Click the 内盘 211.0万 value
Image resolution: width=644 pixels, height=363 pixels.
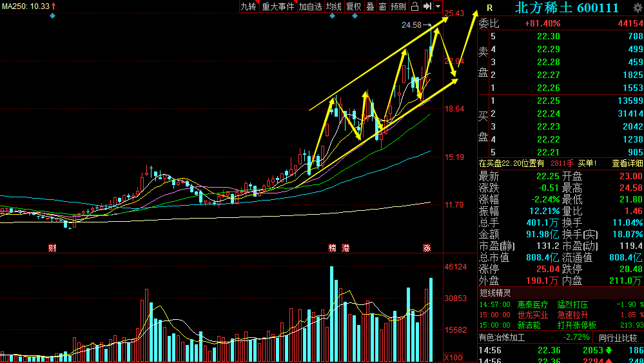(627, 281)
